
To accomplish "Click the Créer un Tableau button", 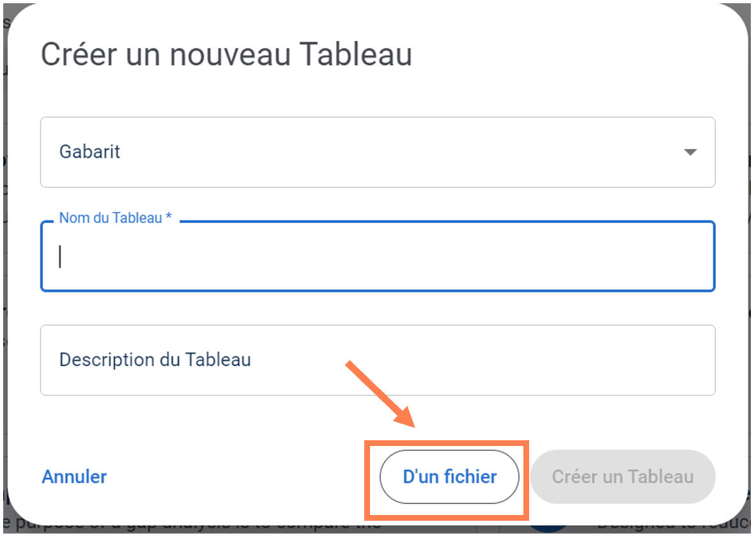I will pos(622,477).
